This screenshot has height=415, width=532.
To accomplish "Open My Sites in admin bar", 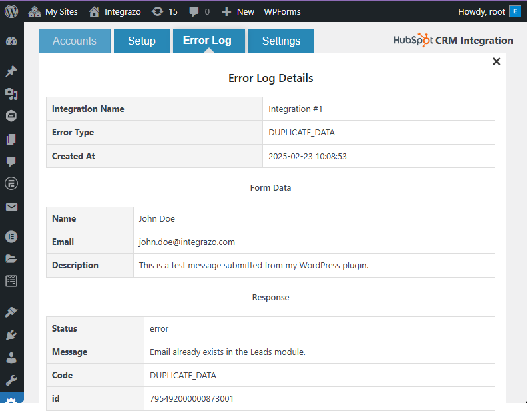I will pyautogui.click(x=53, y=12).
